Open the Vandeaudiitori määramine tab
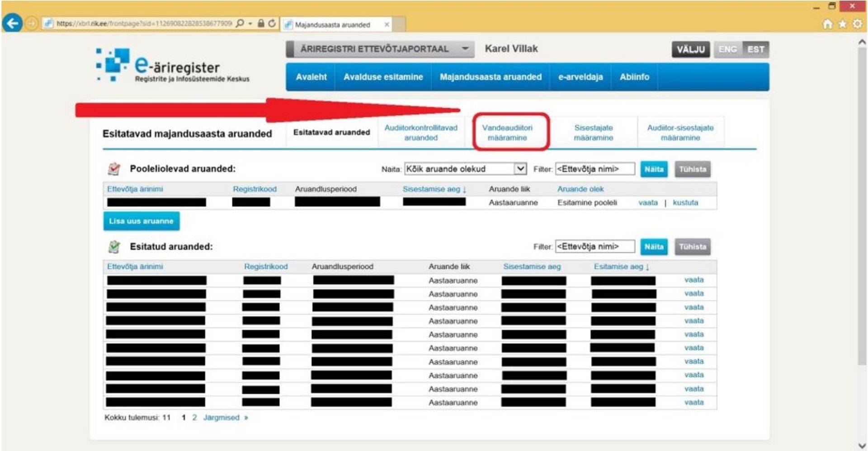This screenshot has height=451, width=868. (507, 132)
